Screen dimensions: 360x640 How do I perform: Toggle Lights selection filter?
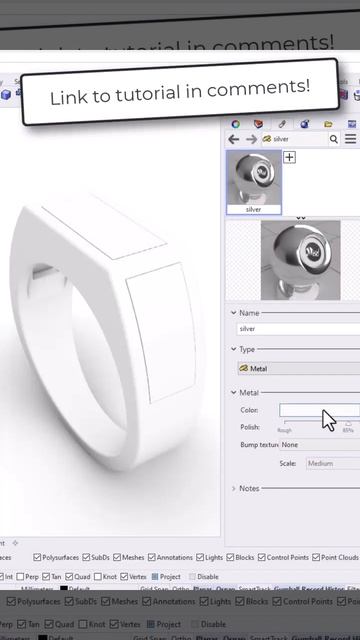[200, 557]
